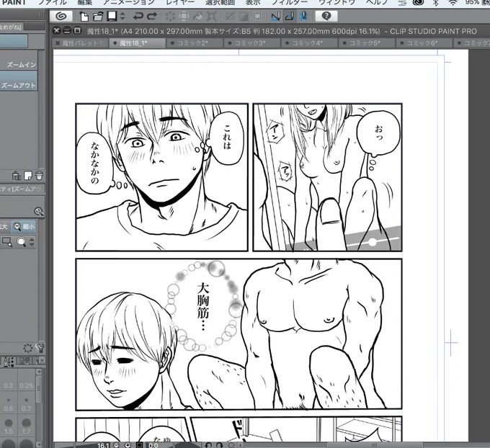
Task: Click the Open file folder icon
Action: pyautogui.click(x=98, y=17)
